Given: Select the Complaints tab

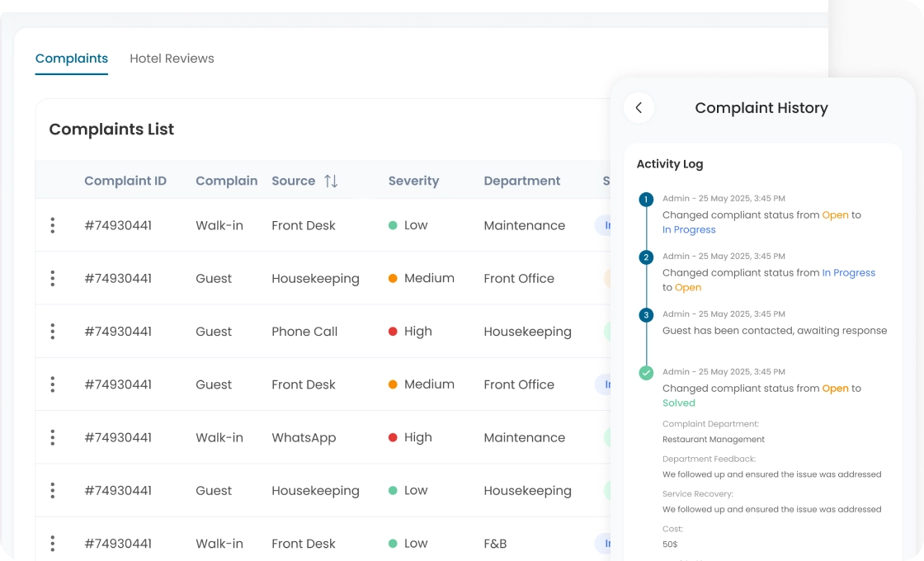Looking at the screenshot, I should (x=72, y=59).
